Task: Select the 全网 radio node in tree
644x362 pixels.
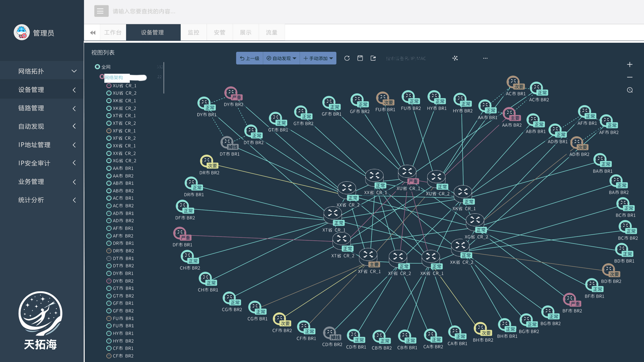Action: (x=97, y=67)
